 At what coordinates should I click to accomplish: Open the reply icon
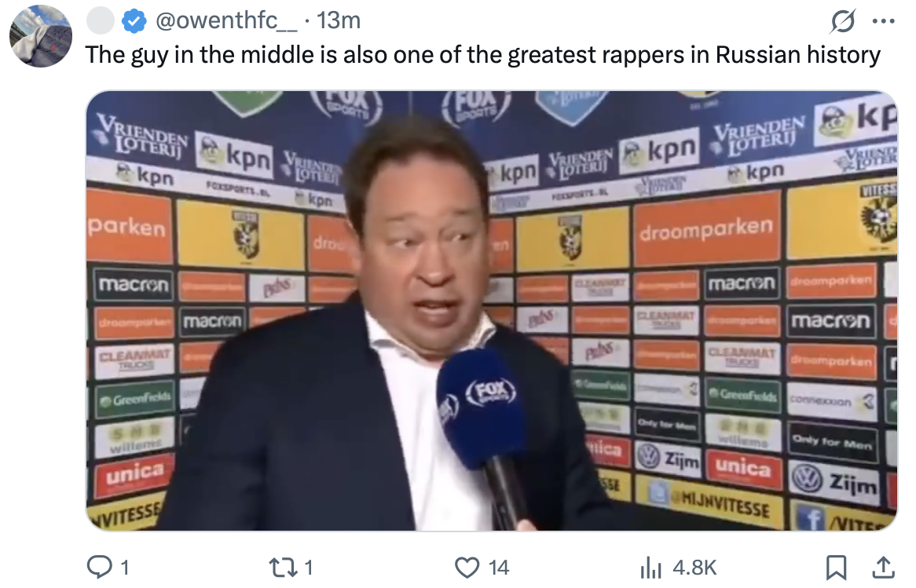pos(99,566)
